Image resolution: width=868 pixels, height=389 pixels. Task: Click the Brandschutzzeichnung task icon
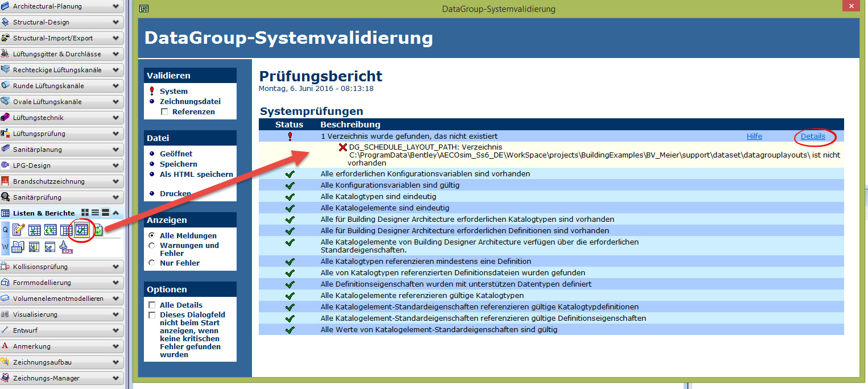click(5, 181)
